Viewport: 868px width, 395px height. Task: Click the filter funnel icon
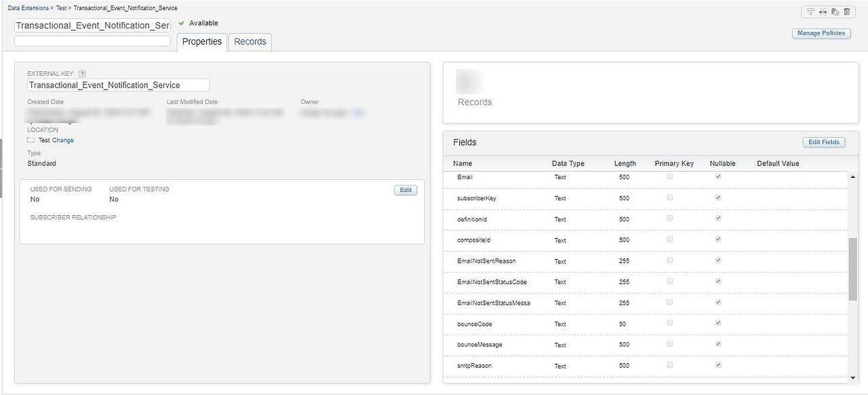tap(810, 12)
